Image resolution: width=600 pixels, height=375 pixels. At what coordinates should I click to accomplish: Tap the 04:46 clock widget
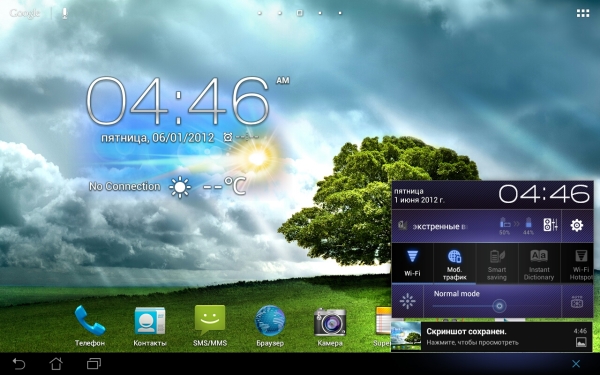point(178,101)
